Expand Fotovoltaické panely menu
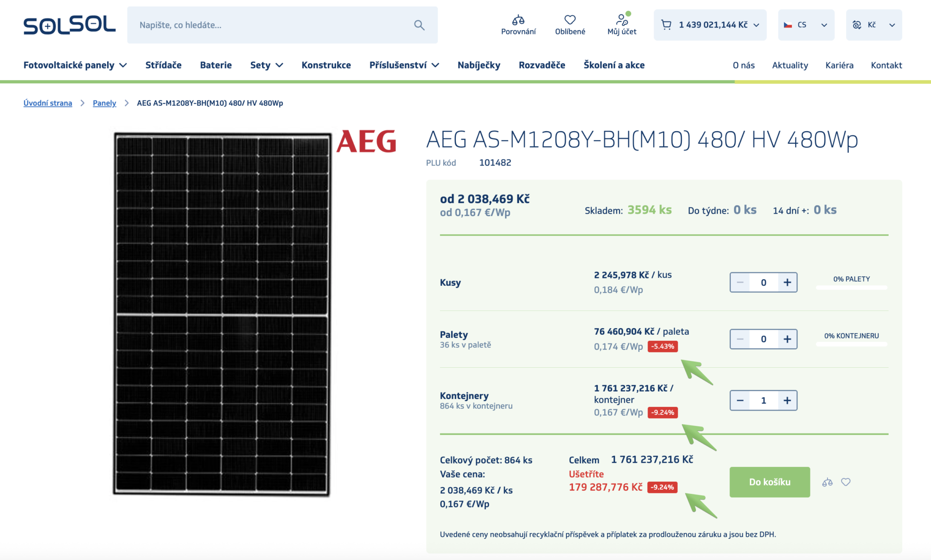Screen dimensions: 931x560 pos(75,65)
